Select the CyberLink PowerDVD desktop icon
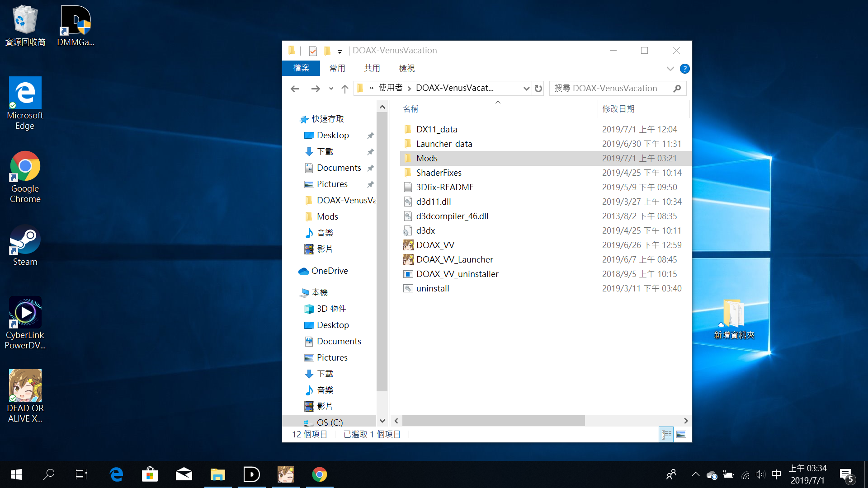The image size is (868, 488). [25, 323]
